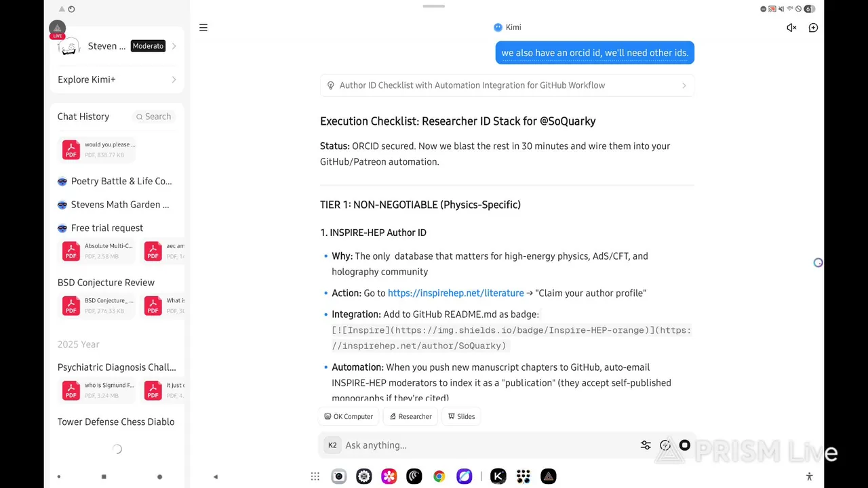Click the Inspire badge markdown code
Image resolution: width=868 pixels, height=488 pixels.
(511, 338)
